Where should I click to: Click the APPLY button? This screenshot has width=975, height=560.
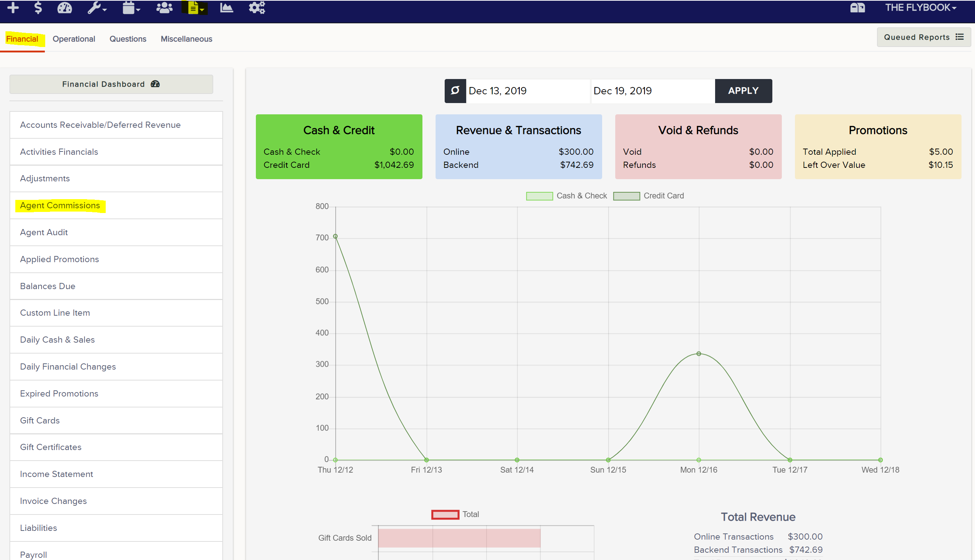point(743,91)
